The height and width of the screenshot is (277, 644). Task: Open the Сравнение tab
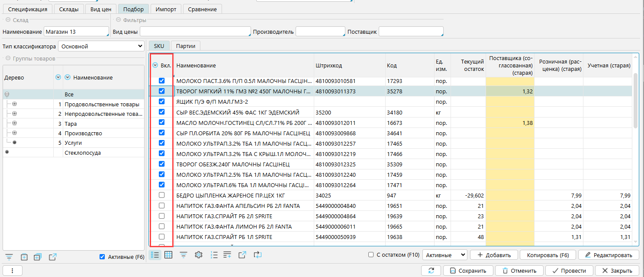(x=203, y=9)
